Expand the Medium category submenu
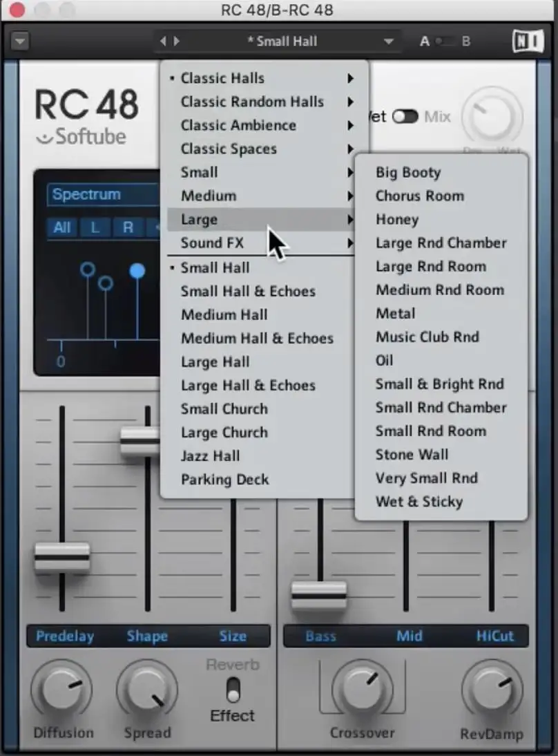The height and width of the screenshot is (756, 558). pos(261,196)
